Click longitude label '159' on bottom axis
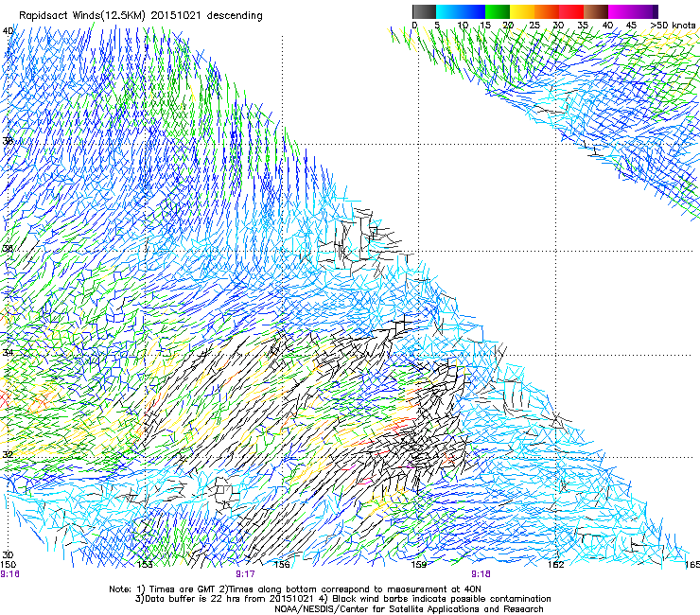This screenshot has width=700, height=615. click(x=419, y=565)
